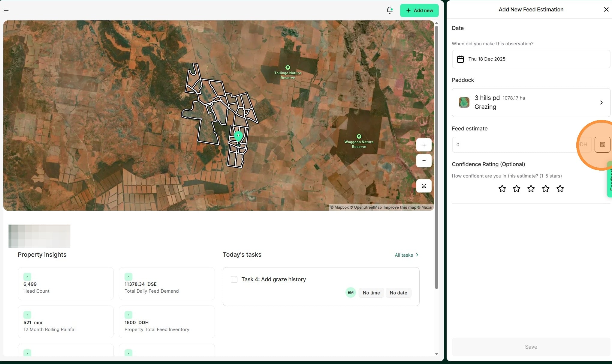The height and width of the screenshot is (364, 612).
Task: Zoom in on the map
Action: [x=424, y=145]
